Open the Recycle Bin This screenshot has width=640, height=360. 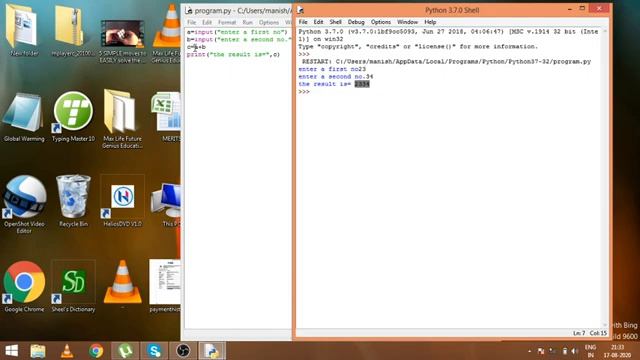click(x=73, y=200)
